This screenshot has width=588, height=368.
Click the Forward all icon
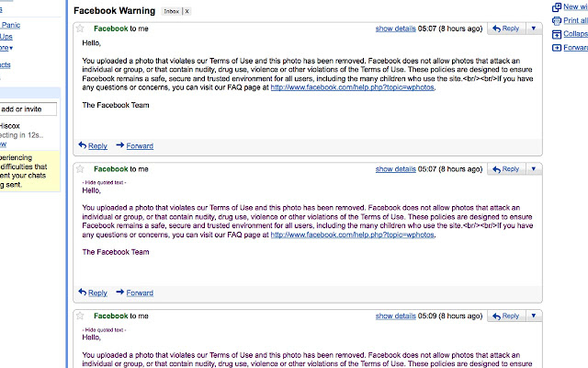(557, 48)
